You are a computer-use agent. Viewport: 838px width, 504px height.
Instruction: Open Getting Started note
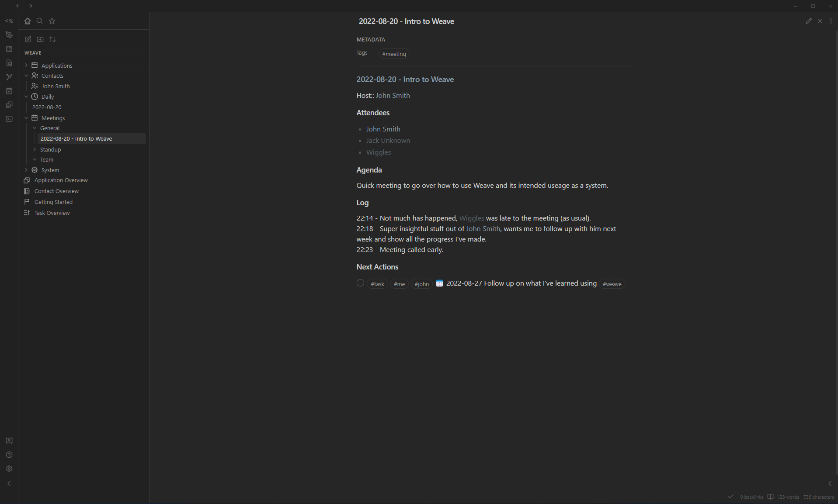click(53, 202)
